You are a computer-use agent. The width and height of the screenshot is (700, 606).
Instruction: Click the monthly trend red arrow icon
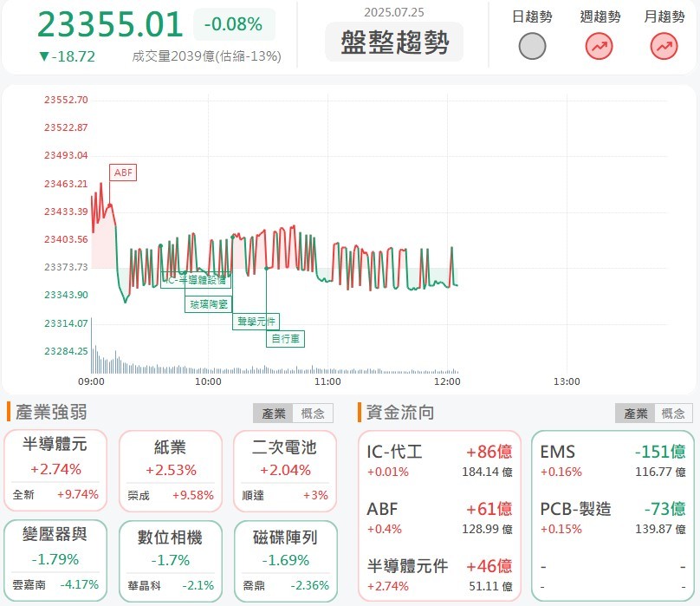664,46
